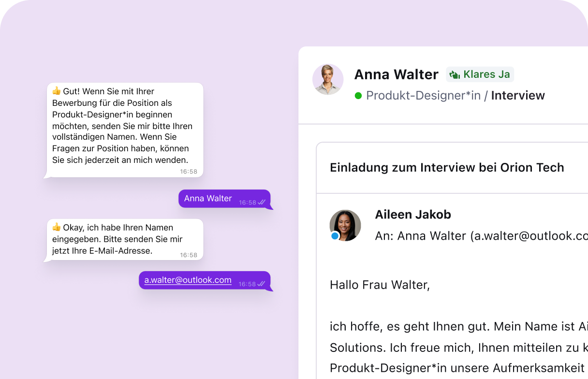
Task: Open Aileen Jakob's sender avatar
Action: 345,225
